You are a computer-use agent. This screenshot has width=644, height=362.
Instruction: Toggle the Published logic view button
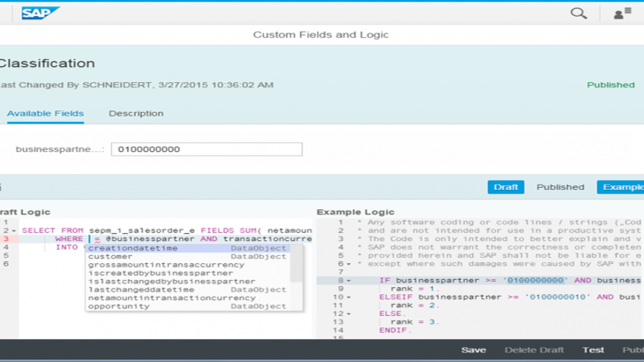(x=560, y=187)
